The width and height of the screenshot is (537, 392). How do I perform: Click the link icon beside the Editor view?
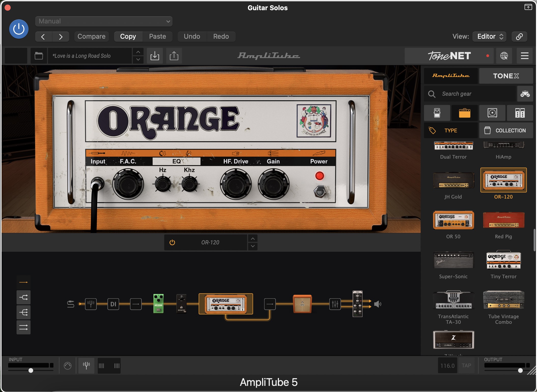pos(519,36)
